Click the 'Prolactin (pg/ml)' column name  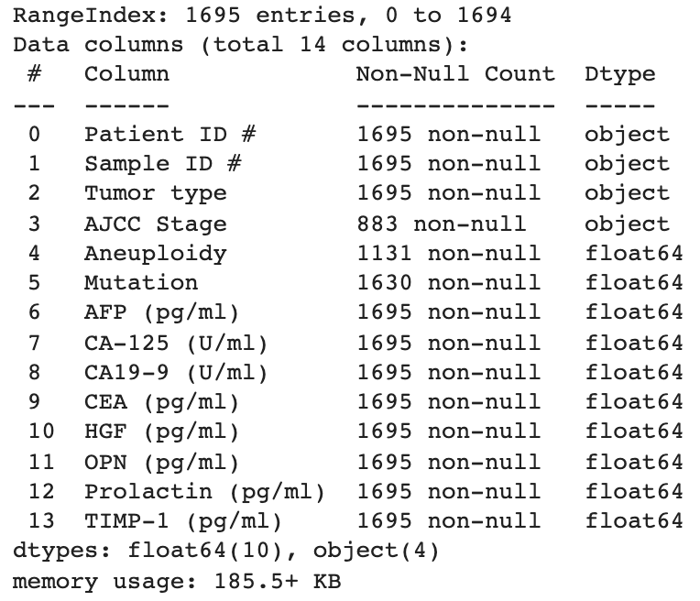click(205, 491)
